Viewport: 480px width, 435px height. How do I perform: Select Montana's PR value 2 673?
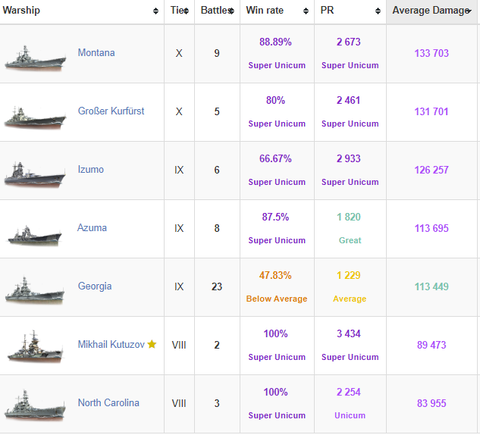[349, 42]
